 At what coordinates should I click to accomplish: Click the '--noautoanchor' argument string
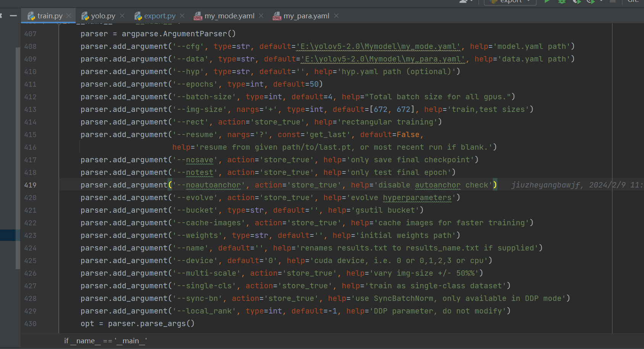[209, 185]
